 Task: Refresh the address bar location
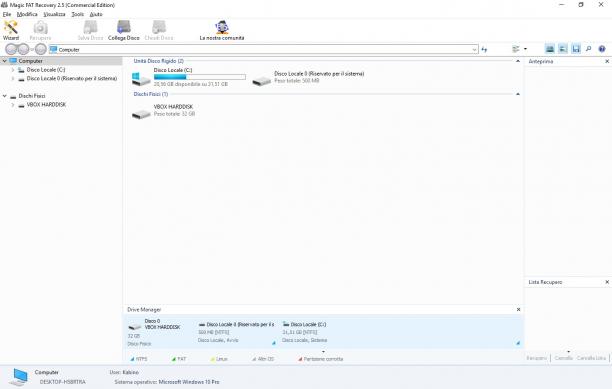pos(484,50)
